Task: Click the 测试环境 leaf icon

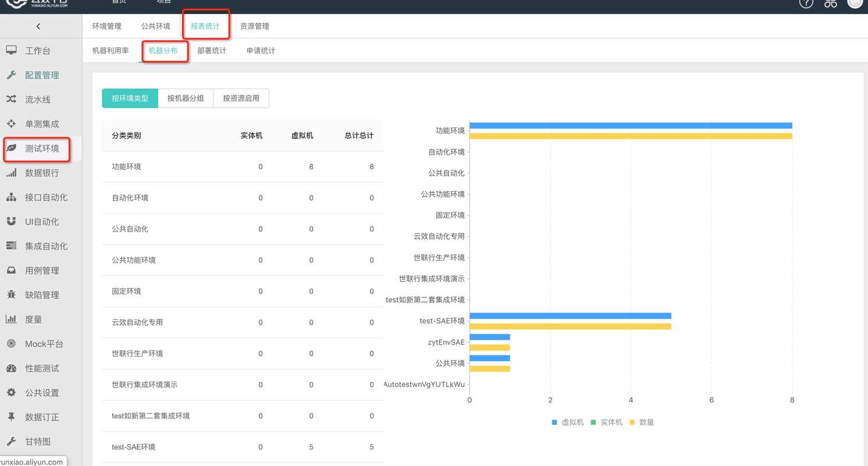Action: click(11, 148)
